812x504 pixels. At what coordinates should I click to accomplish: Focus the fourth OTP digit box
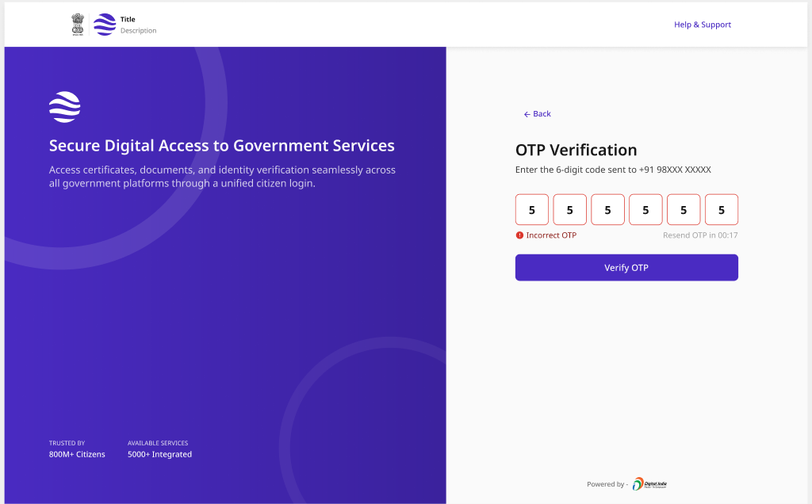click(645, 209)
